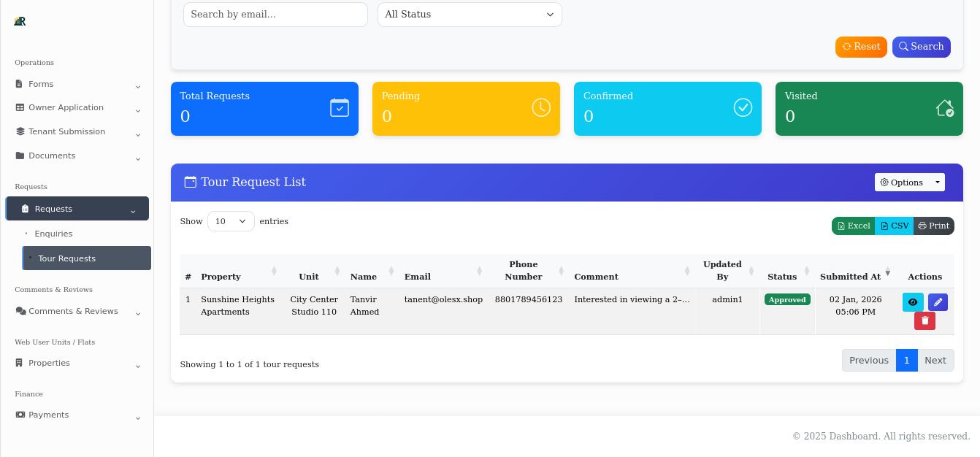Image resolution: width=980 pixels, height=457 pixels.
Task: Click the Comments & Reviews chat icon
Action: point(22,311)
